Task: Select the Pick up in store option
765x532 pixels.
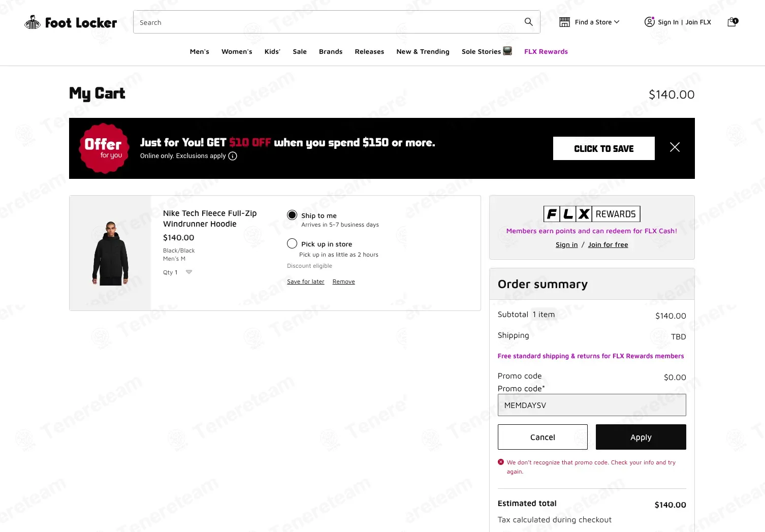Action: 292,243
